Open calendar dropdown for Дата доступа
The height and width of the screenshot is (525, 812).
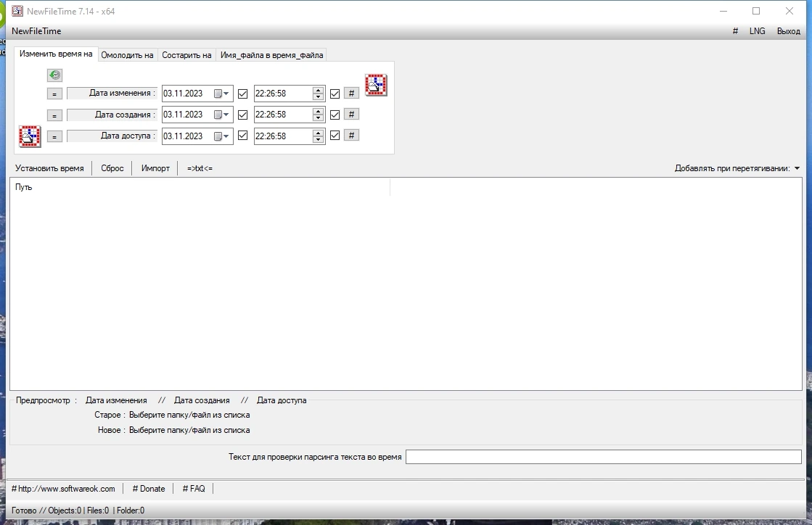coord(221,136)
